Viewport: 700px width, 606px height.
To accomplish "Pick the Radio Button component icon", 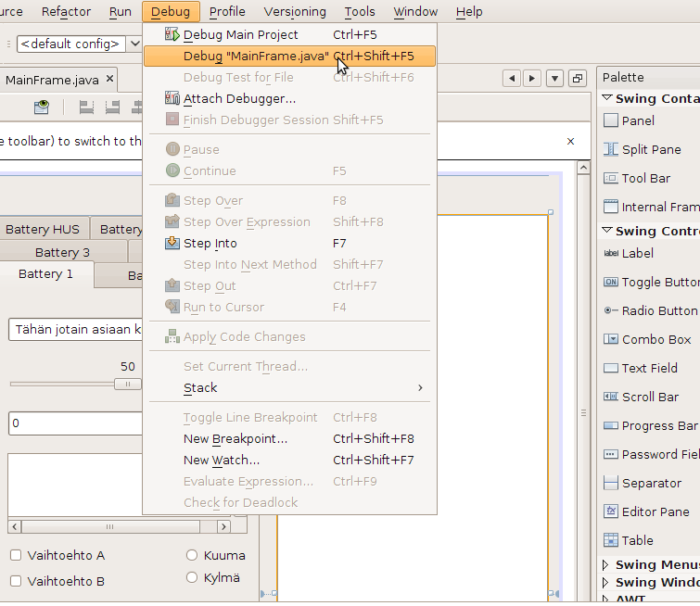I will coord(610,310).
